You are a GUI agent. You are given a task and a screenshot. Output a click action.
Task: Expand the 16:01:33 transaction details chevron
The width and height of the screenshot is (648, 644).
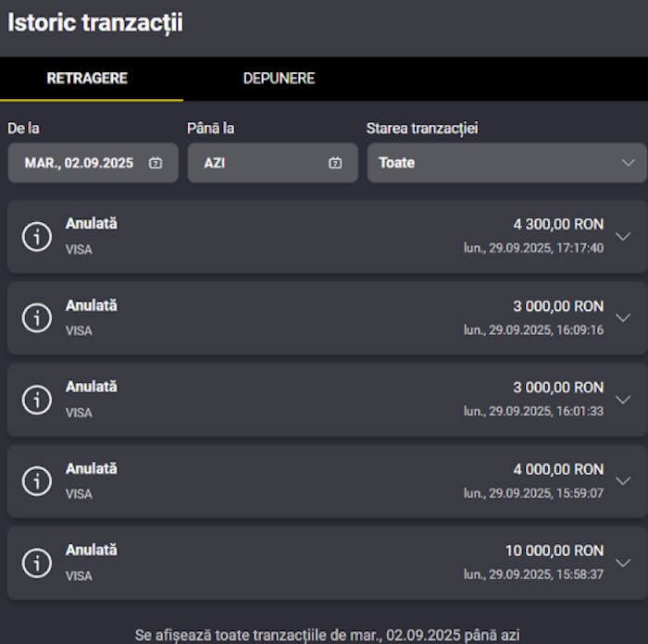[x=623, y=400]
